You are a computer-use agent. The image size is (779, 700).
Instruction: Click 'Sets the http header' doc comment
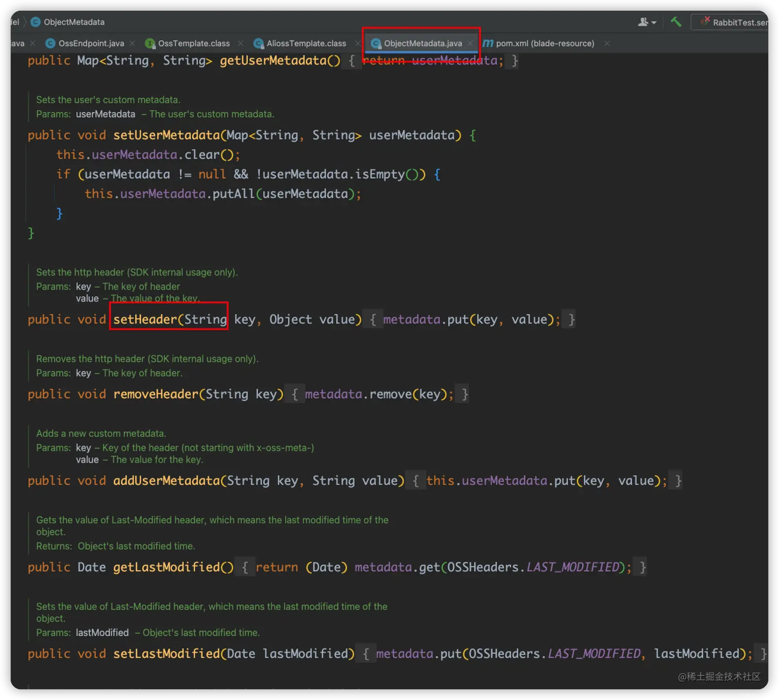coord(137,272)
